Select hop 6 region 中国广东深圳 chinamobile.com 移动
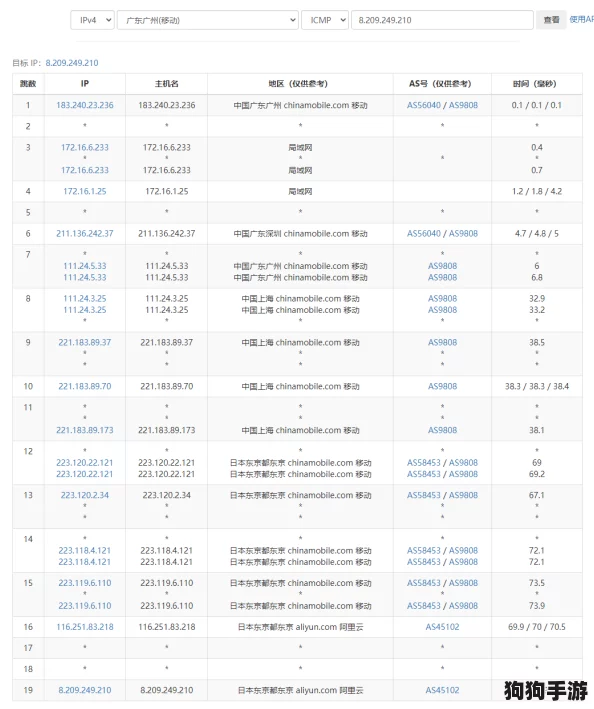The image size is (594, 709). point(300,234)
